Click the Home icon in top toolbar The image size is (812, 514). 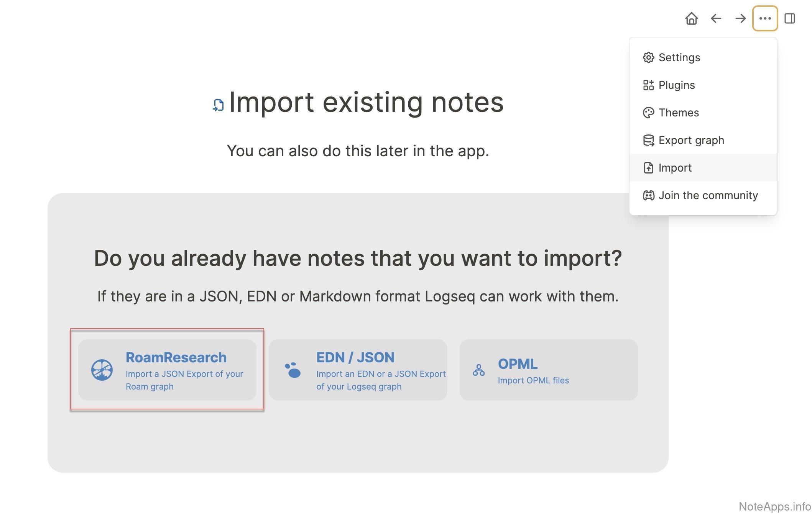(691, 18)
